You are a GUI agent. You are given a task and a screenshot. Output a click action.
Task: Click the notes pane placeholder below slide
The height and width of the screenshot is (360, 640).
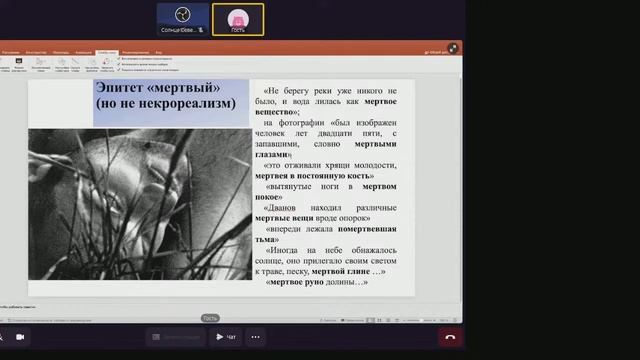point(18,307)
